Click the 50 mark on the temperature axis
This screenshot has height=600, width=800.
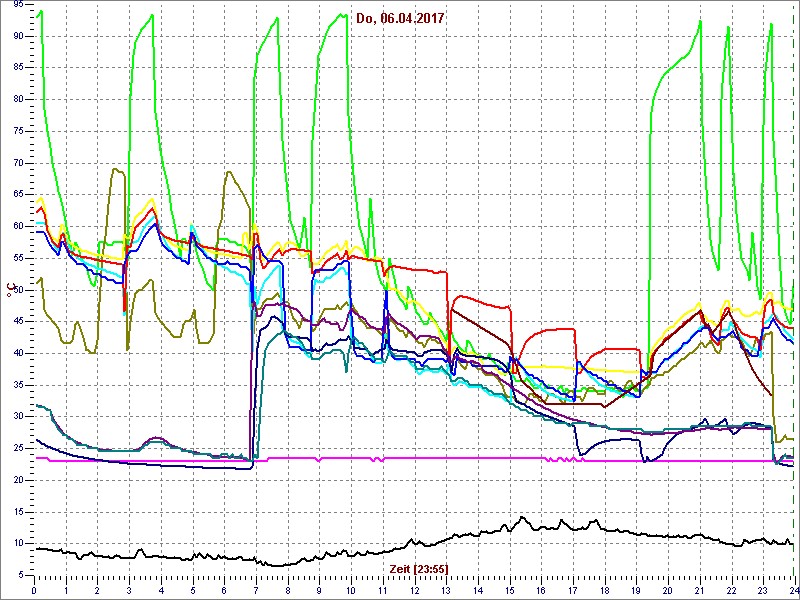(19, 289)
